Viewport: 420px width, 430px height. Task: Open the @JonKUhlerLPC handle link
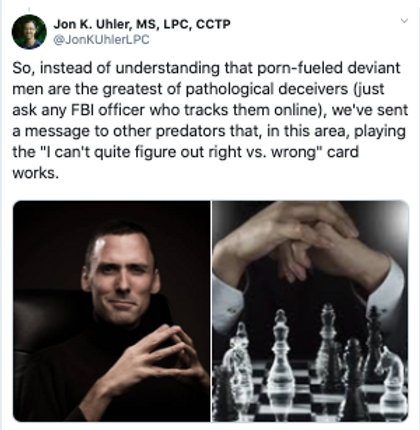101,40
